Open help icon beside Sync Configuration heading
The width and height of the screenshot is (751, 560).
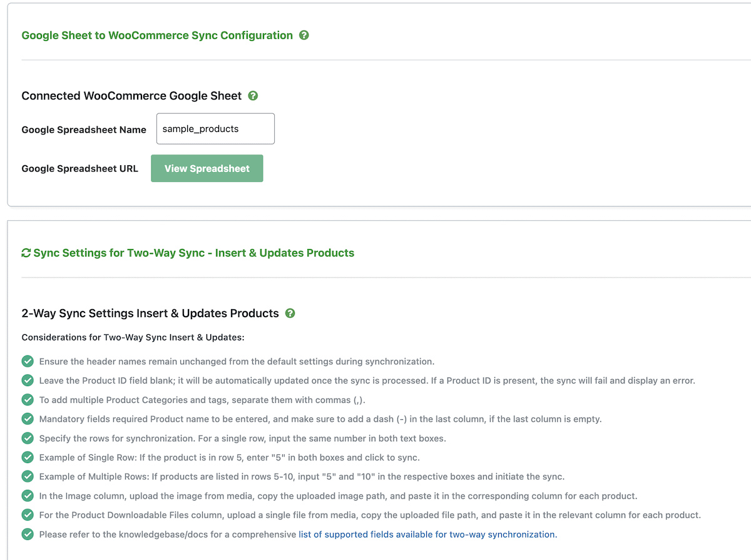pos(304,36)
